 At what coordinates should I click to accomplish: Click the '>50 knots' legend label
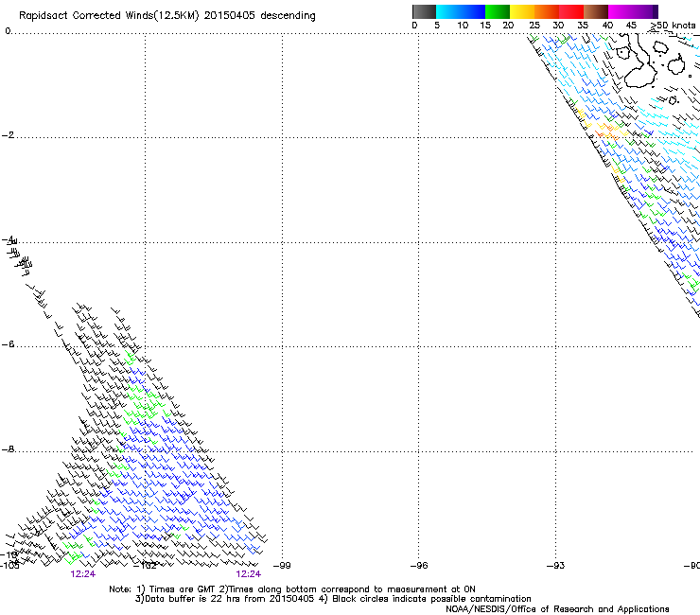[673, 26]
